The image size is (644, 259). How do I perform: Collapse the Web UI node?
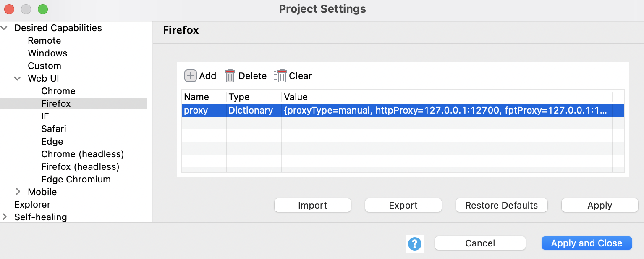tap(17, 78)
